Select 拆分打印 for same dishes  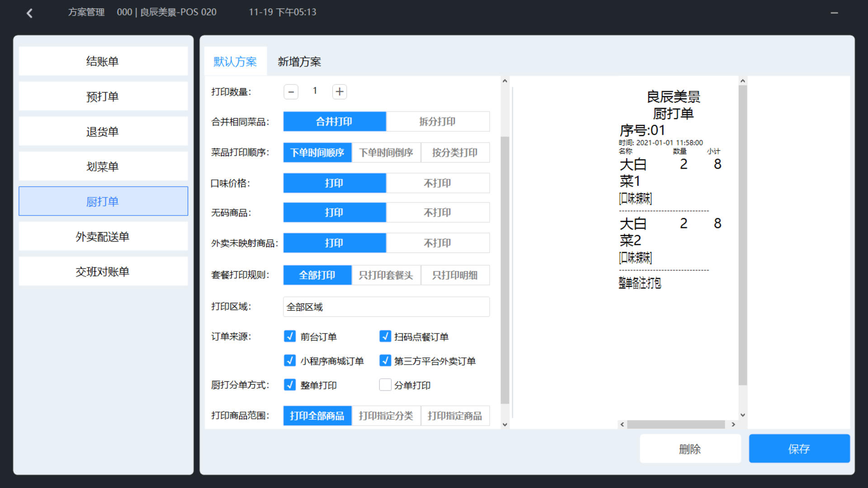[x=437, y=122]
